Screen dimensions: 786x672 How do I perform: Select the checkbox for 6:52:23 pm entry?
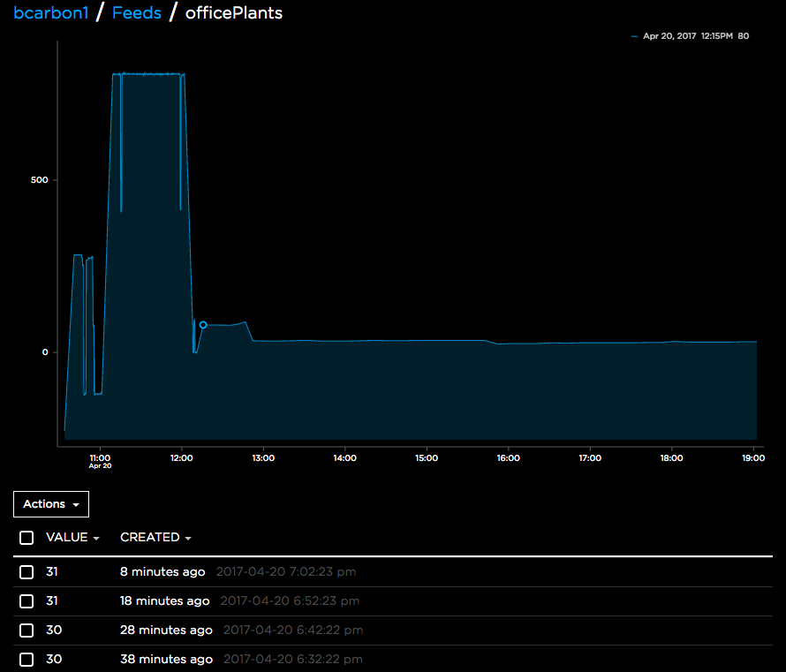26,601
